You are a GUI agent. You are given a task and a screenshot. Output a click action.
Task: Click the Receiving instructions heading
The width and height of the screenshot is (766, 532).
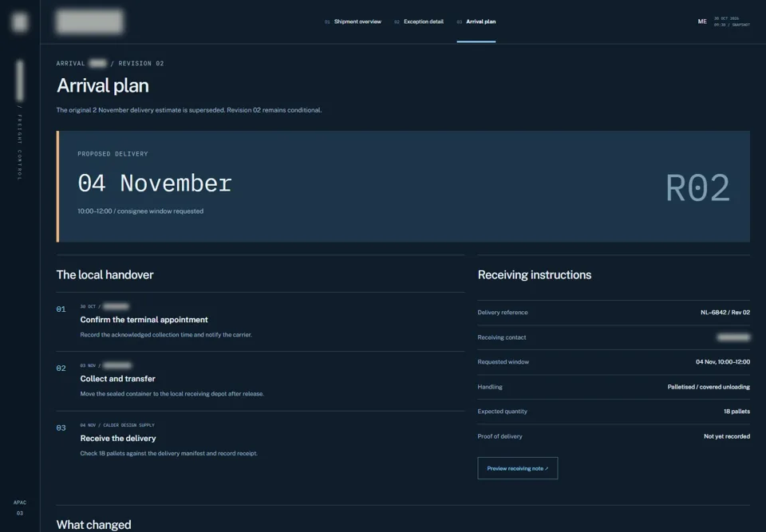pyautogui.click(x=534, y=274)
